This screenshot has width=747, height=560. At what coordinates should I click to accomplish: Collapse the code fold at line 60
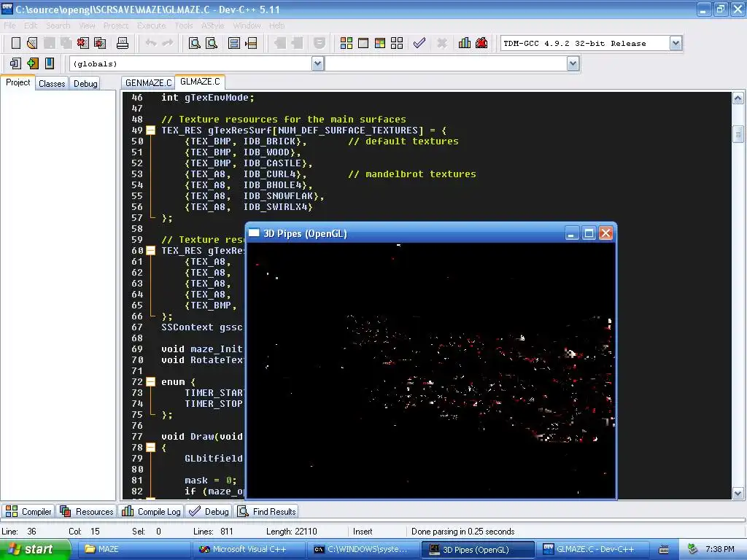click(150, 251)
